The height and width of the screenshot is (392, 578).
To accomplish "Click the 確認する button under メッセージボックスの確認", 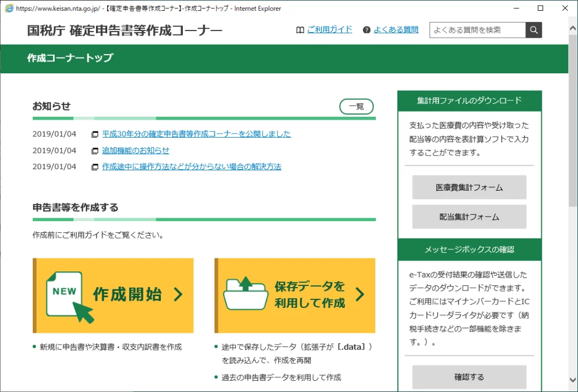I will click(x=469, y=376).
